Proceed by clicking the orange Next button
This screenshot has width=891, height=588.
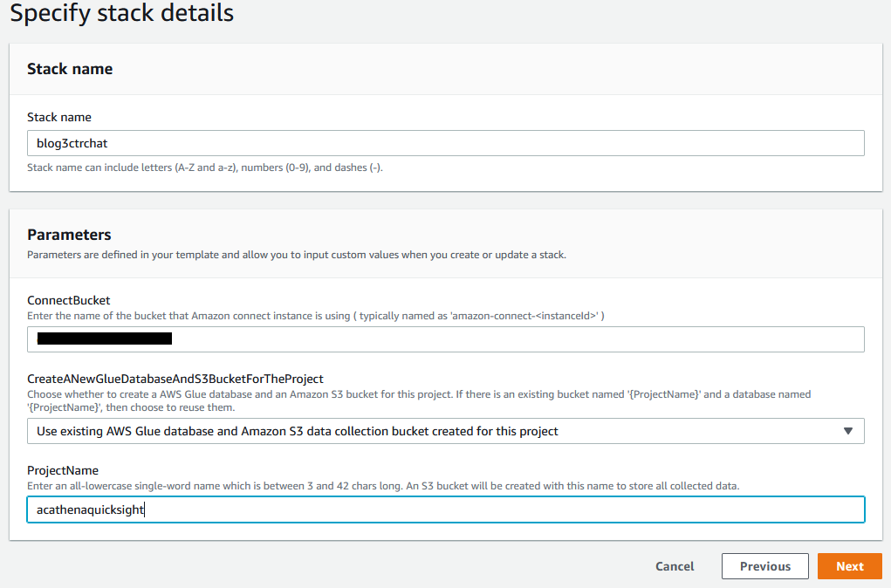click(849, 565)
